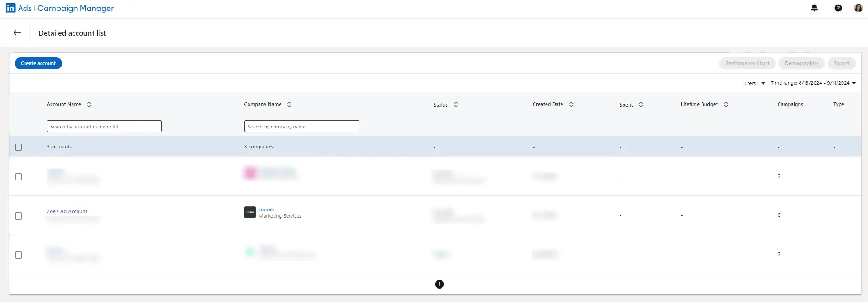
Task: Click the LinkedIn logo icon
Action: click(x=10, y=8)
